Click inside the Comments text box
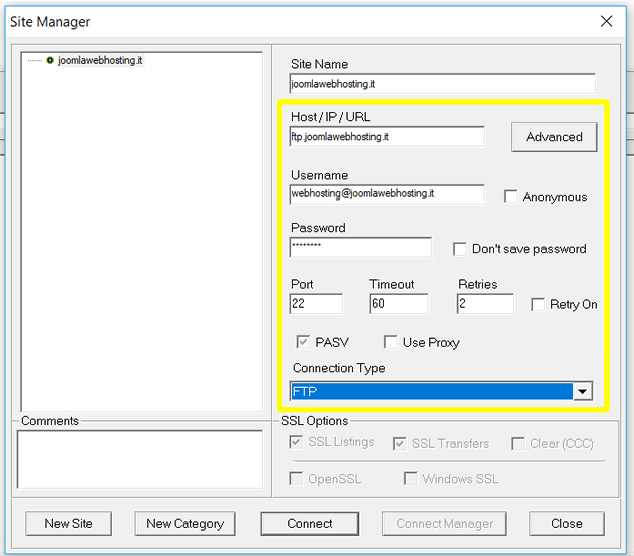This screenshot has height=556, width=634. click(x=140, y=459)
